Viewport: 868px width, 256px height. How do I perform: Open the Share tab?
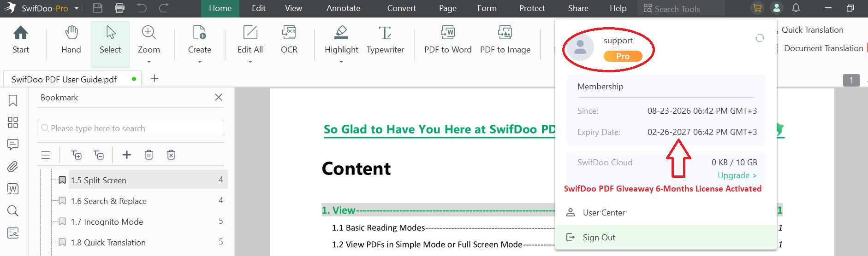(x=578, y=8)
